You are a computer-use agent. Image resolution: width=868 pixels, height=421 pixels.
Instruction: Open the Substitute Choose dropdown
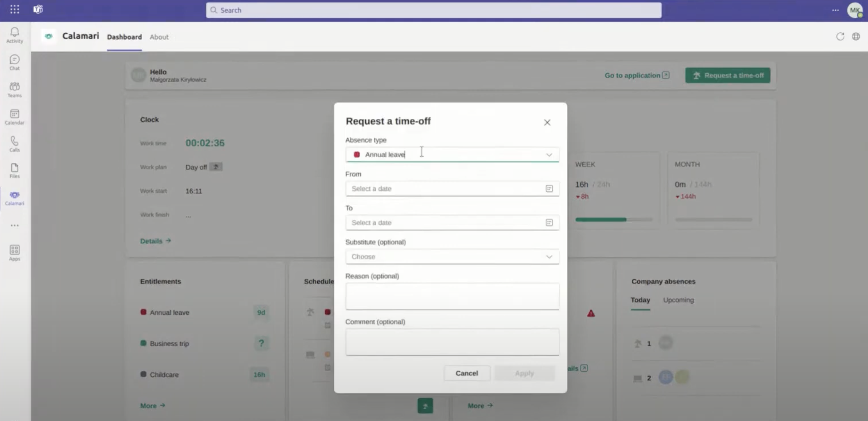[549, 257]
